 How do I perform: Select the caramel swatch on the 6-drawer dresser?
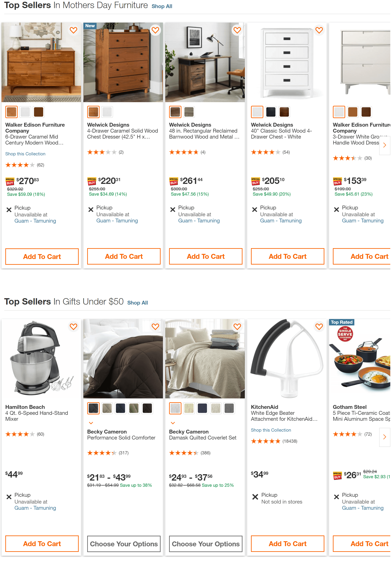[x=11, y=112]
